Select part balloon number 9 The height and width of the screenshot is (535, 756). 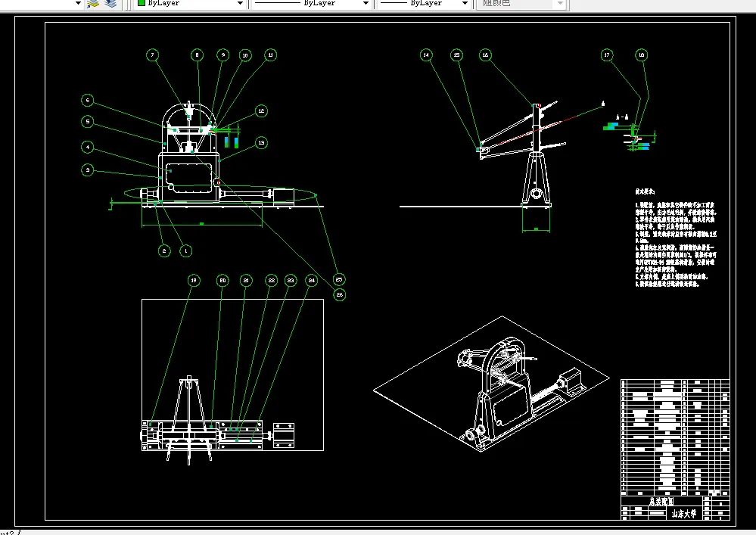[x=222, y=55]
